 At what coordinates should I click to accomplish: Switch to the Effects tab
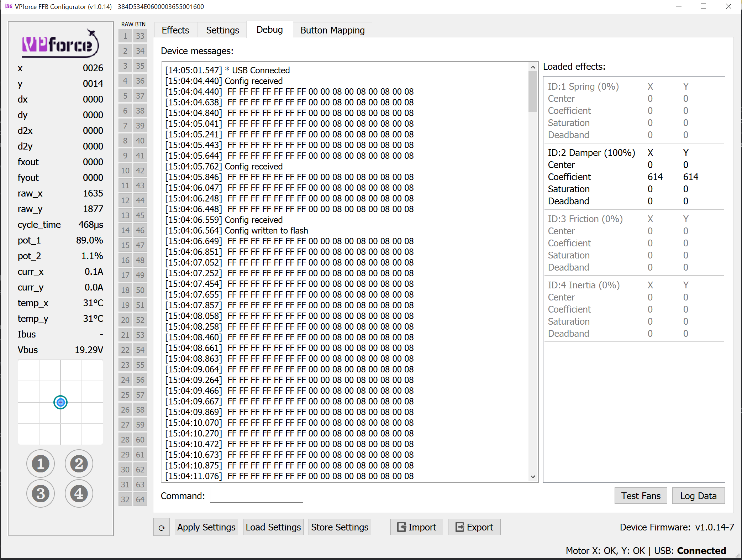click(x=175, y=30)
